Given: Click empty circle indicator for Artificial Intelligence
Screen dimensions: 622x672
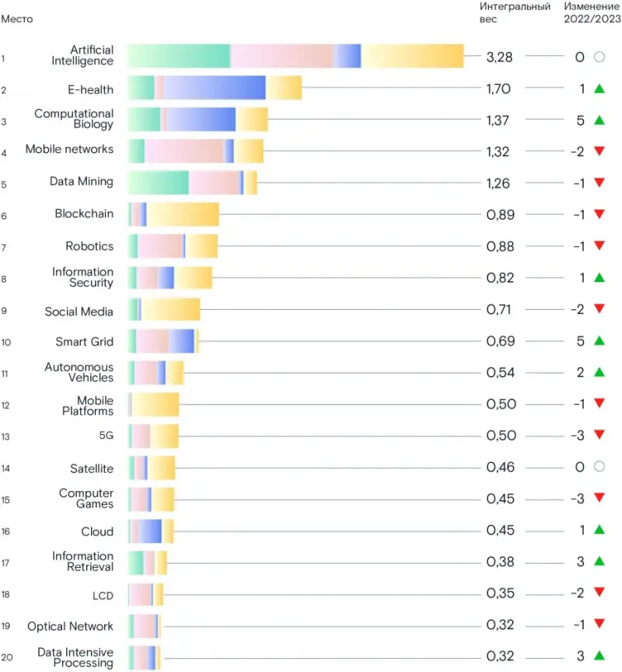Looking at the screenshot, I should pos(599,57).
